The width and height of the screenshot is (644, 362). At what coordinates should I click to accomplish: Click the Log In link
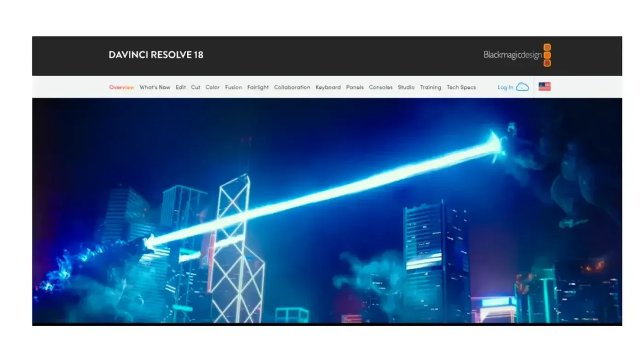click(505, 87)
